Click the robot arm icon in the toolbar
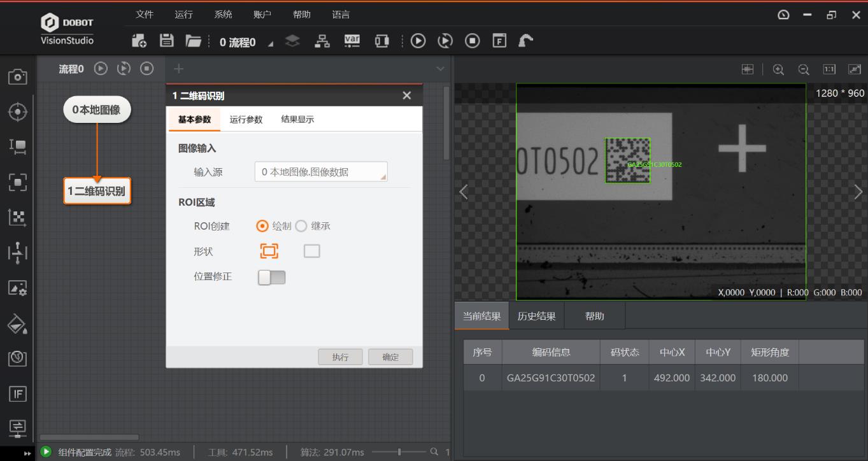This screenshot has height=461, width=868. (525, 41)
